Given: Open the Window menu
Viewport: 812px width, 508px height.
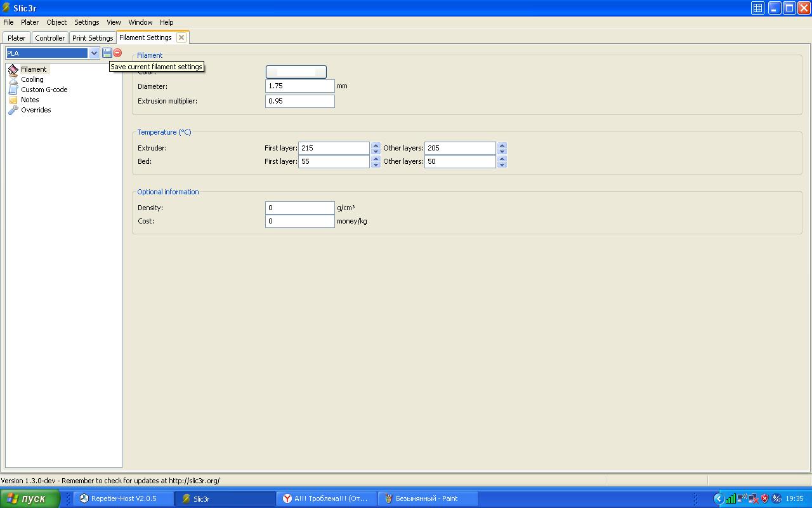Looking at the screenshot, I should 140,22.
